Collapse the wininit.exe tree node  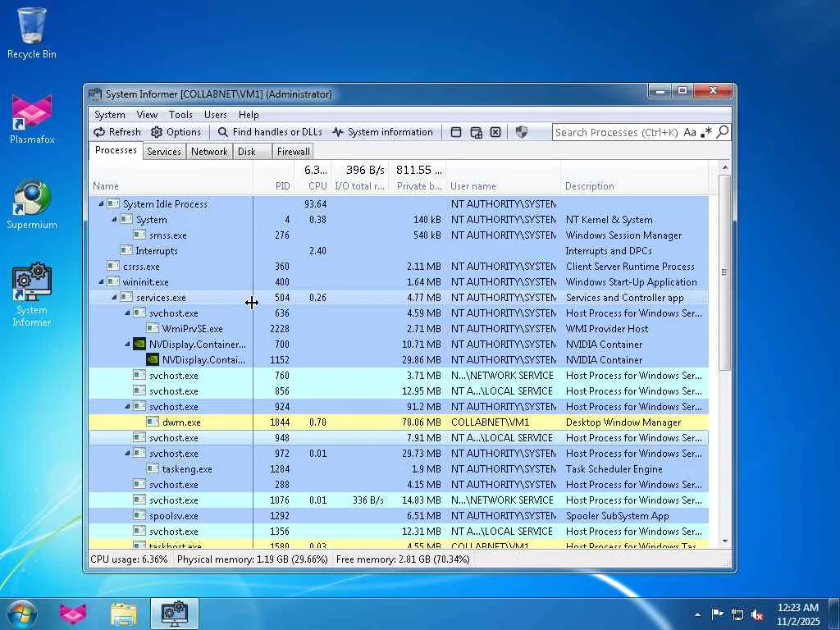tap(101, 282)
